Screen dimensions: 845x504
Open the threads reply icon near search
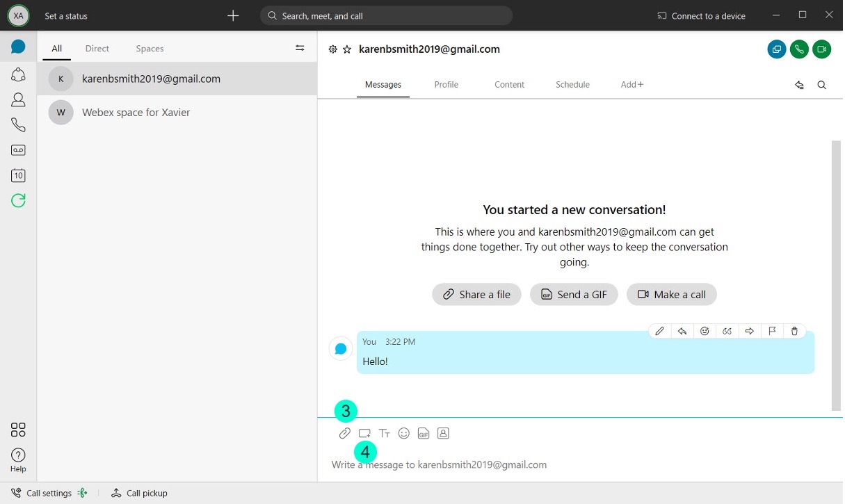tap(800, 85)
